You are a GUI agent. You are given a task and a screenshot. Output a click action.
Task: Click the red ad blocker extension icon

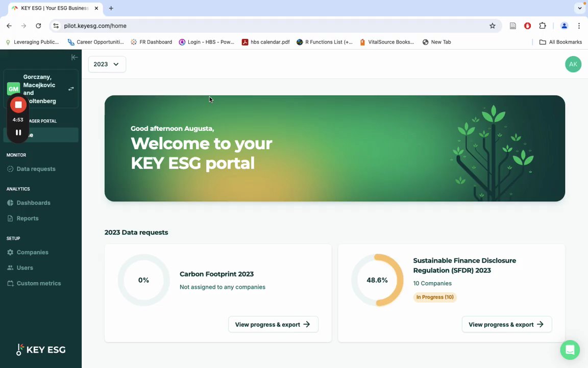527,26
